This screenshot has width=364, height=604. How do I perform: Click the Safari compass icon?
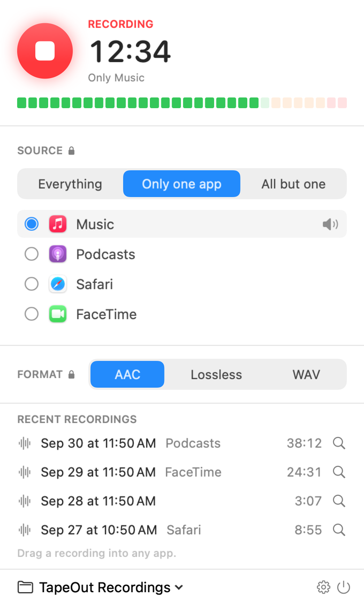[x=58, y=284]
